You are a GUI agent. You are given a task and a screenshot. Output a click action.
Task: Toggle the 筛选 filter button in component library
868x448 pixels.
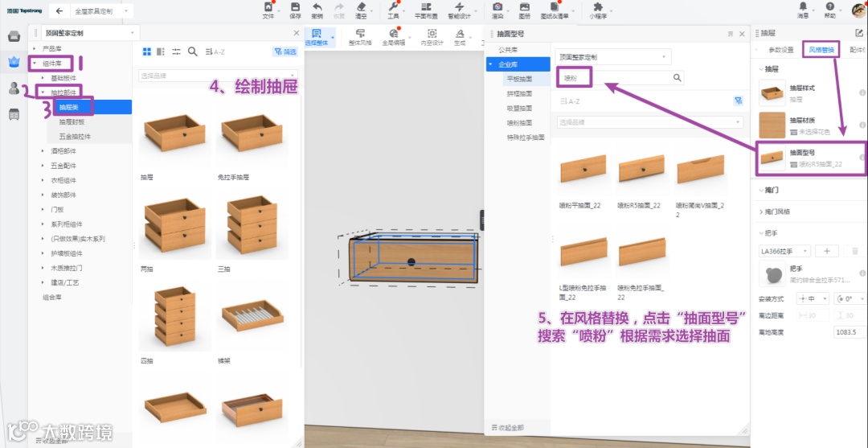[285, 51]
